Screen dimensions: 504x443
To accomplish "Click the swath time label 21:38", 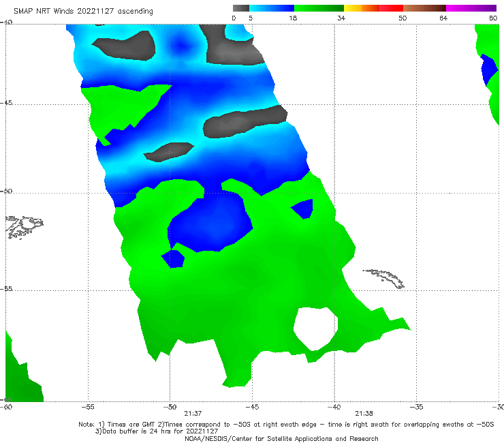I will tap(364, 414).
